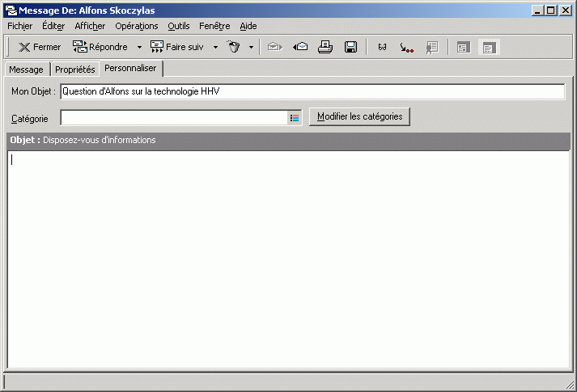Close the message window
This screenshot has height=392, width=577.
566,11
